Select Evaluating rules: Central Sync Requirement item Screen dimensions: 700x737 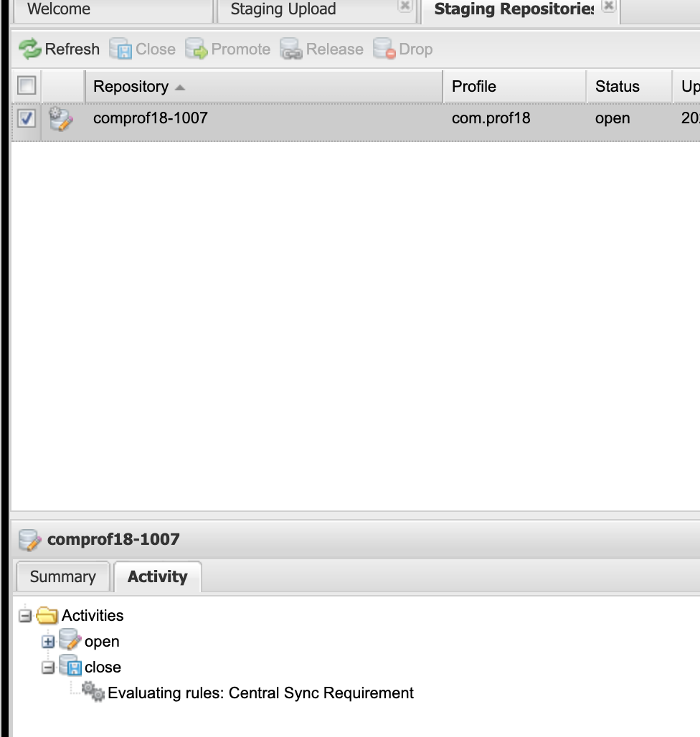(260, 693)
